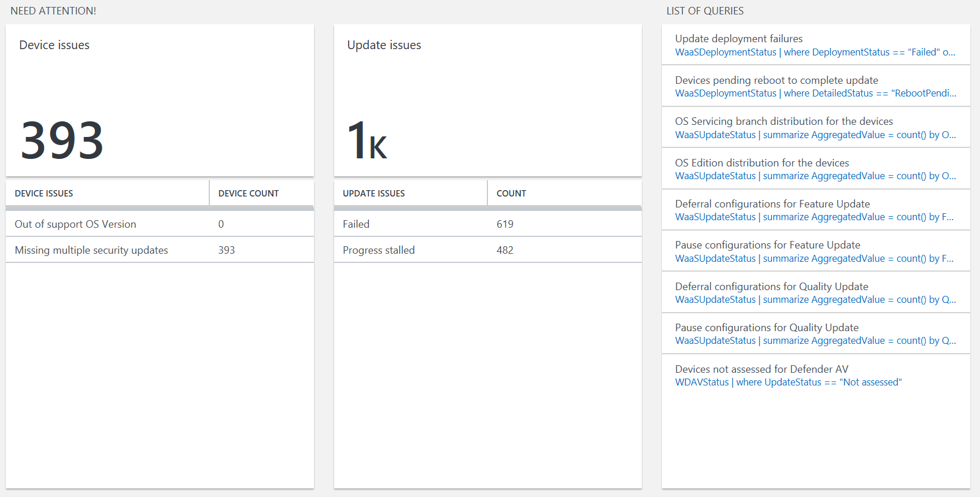Select the Progress stalled row
980x497 pixels.
(488, 250)
